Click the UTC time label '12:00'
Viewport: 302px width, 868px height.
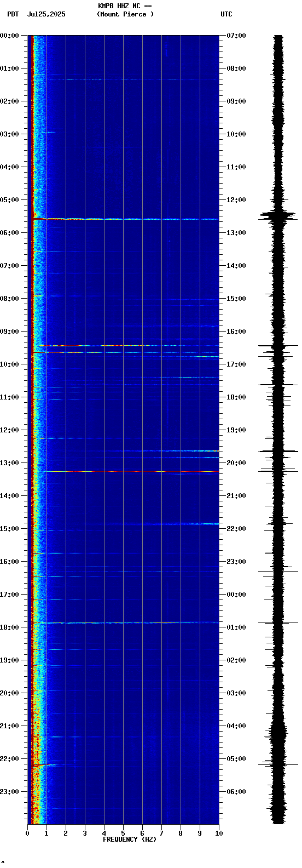[236, 200]
